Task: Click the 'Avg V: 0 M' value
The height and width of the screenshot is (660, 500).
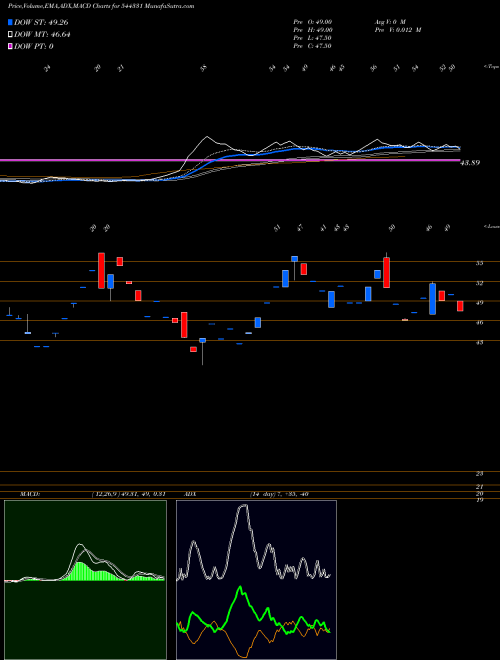Action: click(x=389, y=22)
